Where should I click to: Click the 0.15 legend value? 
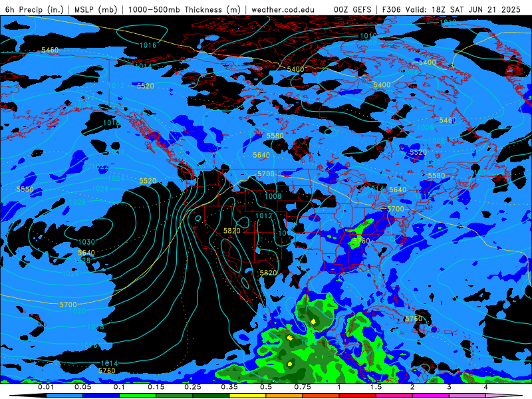pos(156,387)
